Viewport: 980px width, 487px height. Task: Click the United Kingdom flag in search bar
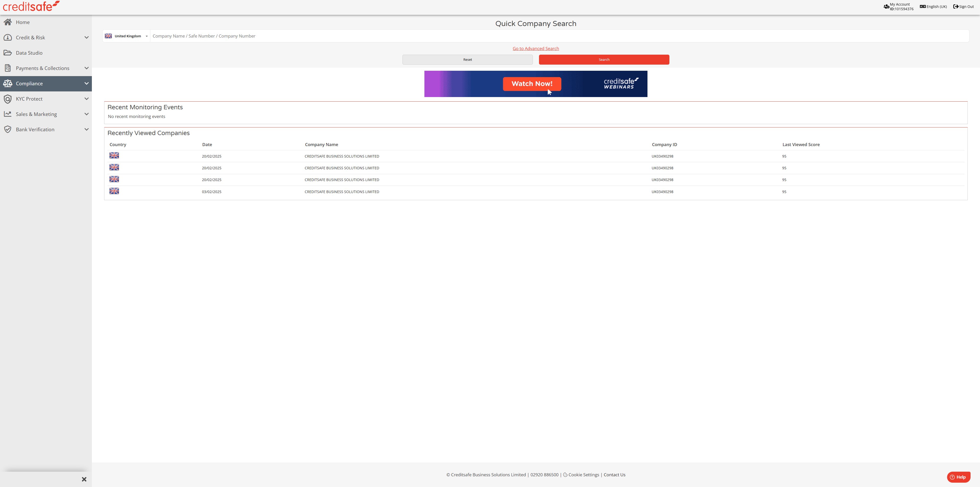pyautogui.click(x=108, y=36)
